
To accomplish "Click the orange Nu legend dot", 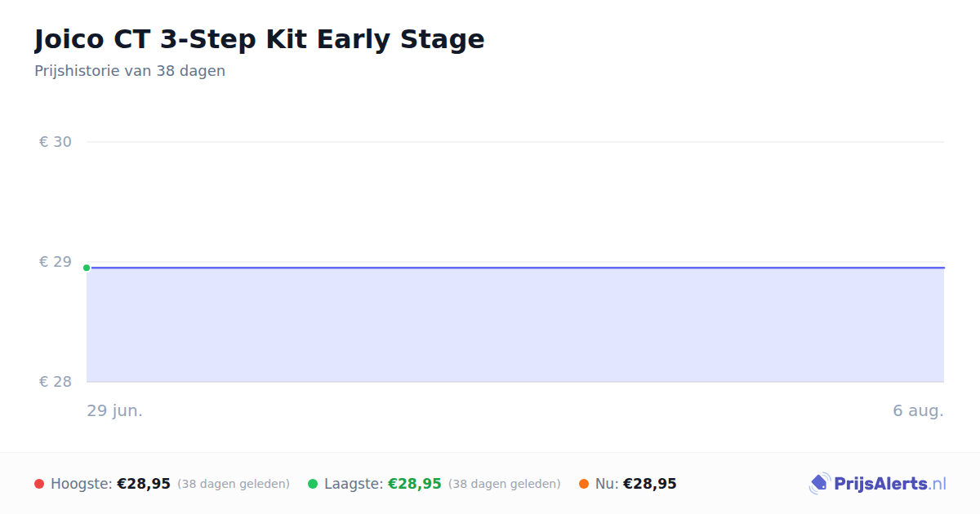I will (584, 484).
